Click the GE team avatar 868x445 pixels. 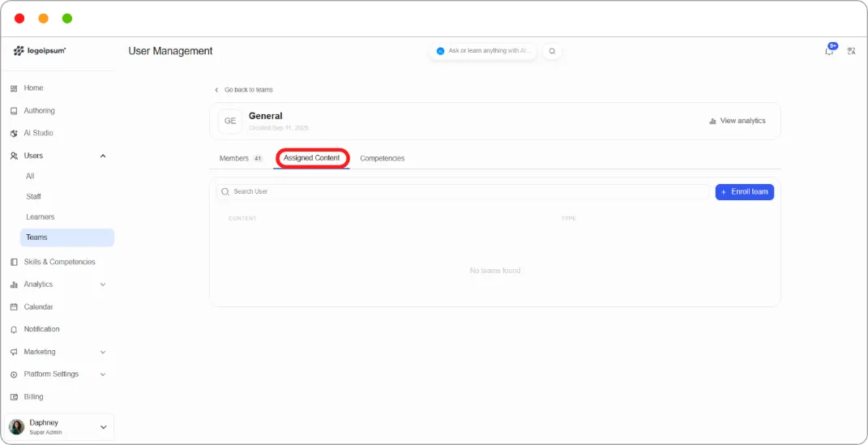pos(230,122)
